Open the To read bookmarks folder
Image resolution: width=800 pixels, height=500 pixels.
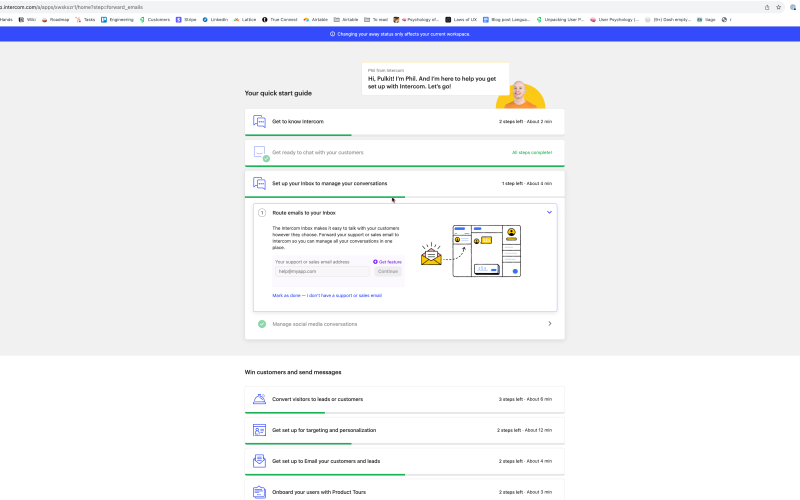click(376, 19)
